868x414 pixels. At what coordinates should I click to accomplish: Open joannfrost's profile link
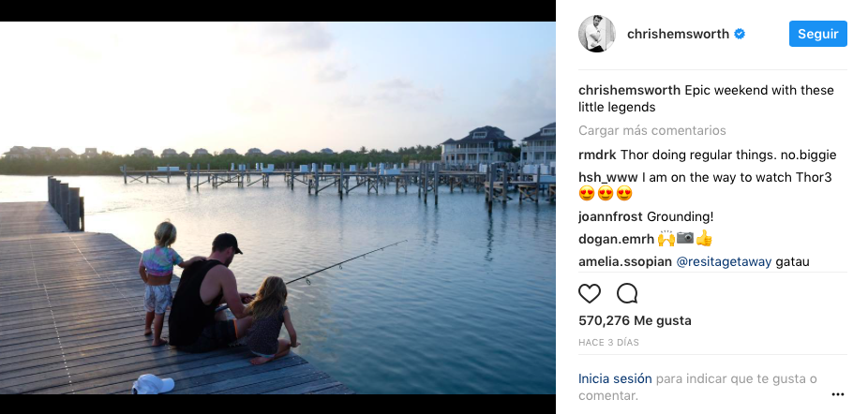tap(611, 216)
